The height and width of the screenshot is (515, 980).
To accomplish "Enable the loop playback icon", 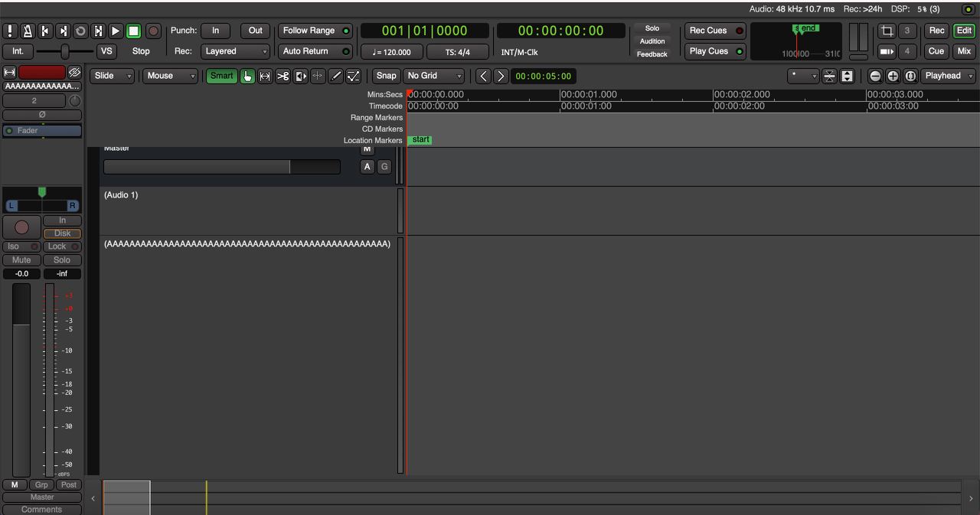I will coord(80,31).
